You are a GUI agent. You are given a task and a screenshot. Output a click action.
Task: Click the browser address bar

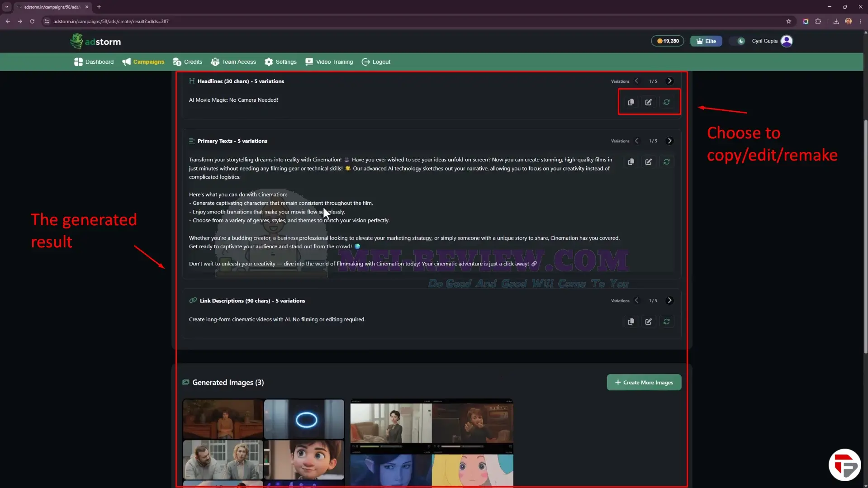point(416,21)
